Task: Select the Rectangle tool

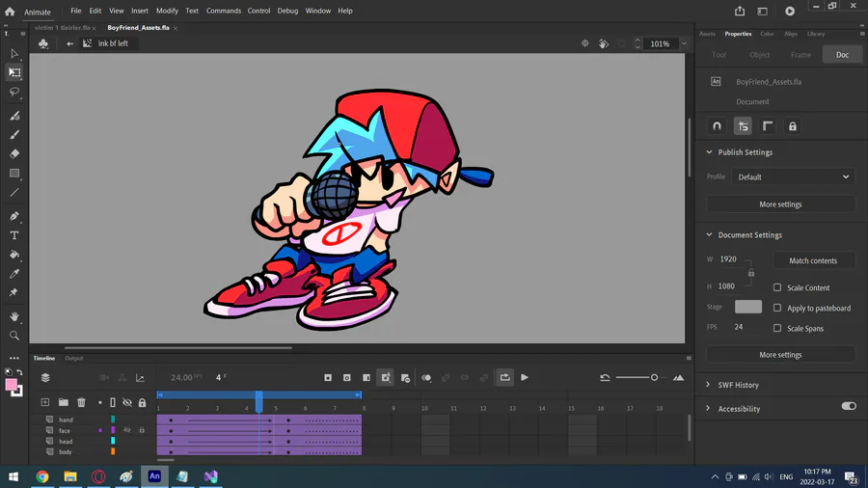Action: click(x=14, y=174)
